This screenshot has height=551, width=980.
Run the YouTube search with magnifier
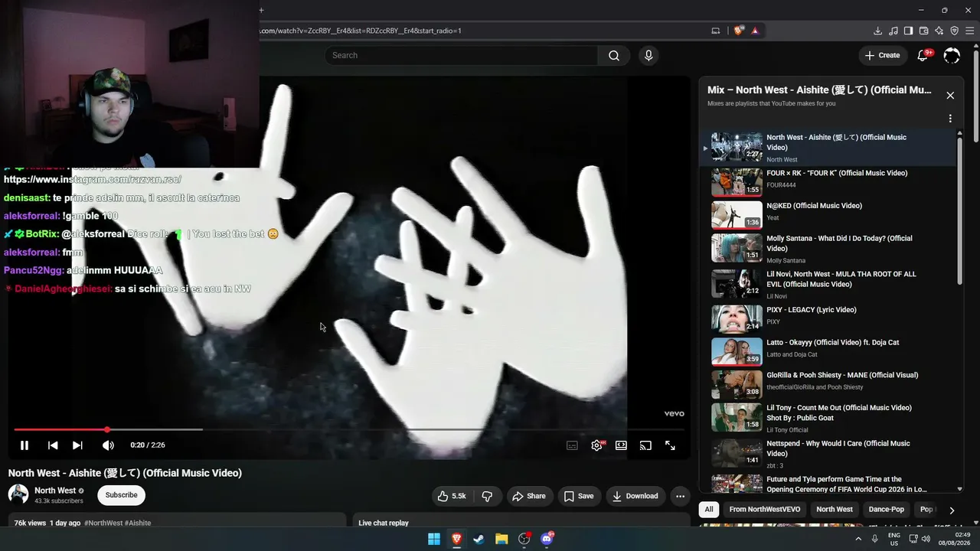[x=614, y=55]
